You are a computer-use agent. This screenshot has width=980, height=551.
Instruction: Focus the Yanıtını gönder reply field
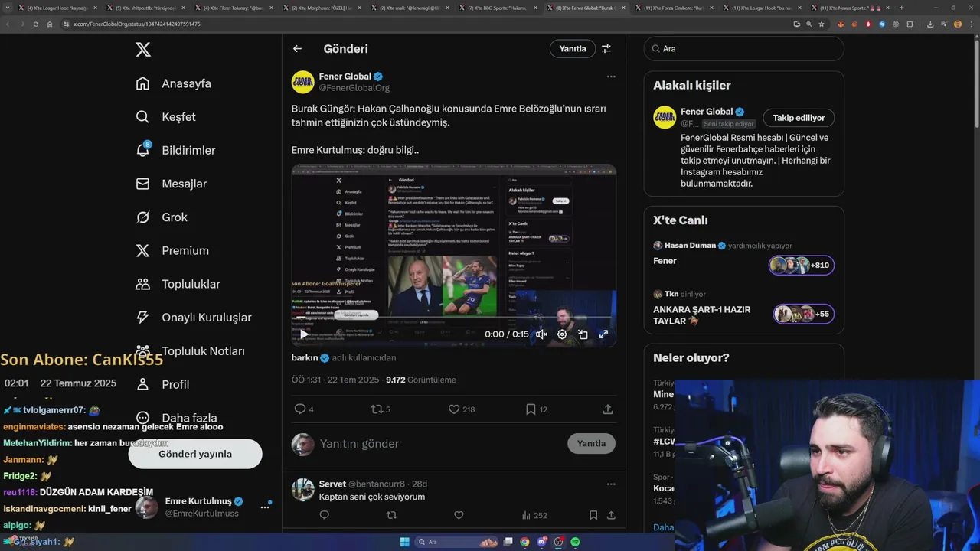click(x=440, y=444)
